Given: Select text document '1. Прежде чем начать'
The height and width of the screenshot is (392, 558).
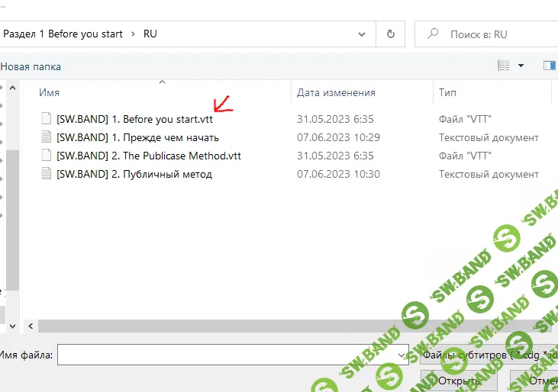Looking at the screenshot, I should [137, 137].
